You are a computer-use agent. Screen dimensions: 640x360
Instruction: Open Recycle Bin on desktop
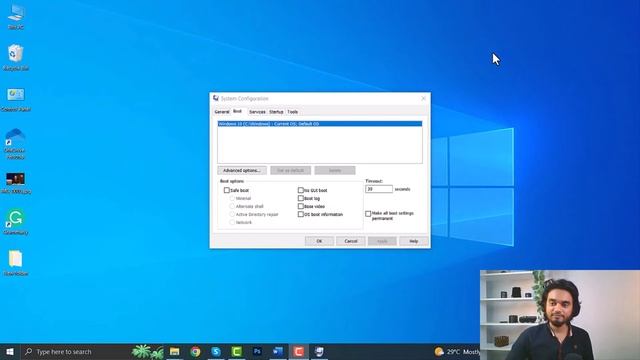tap(16, 57)
